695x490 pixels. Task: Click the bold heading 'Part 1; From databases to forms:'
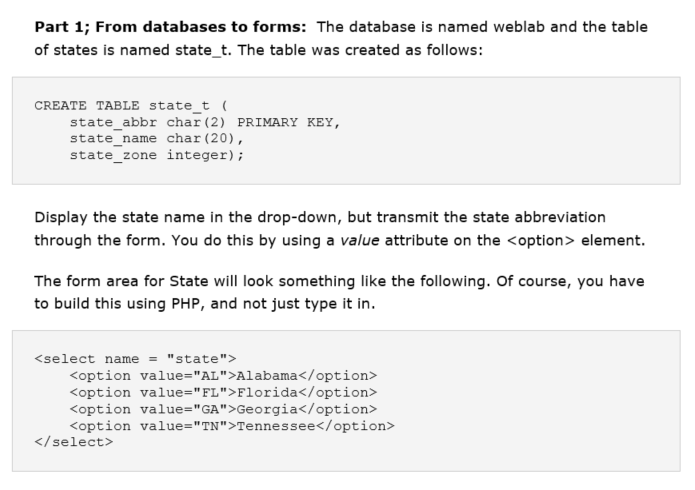coord(170,27)
